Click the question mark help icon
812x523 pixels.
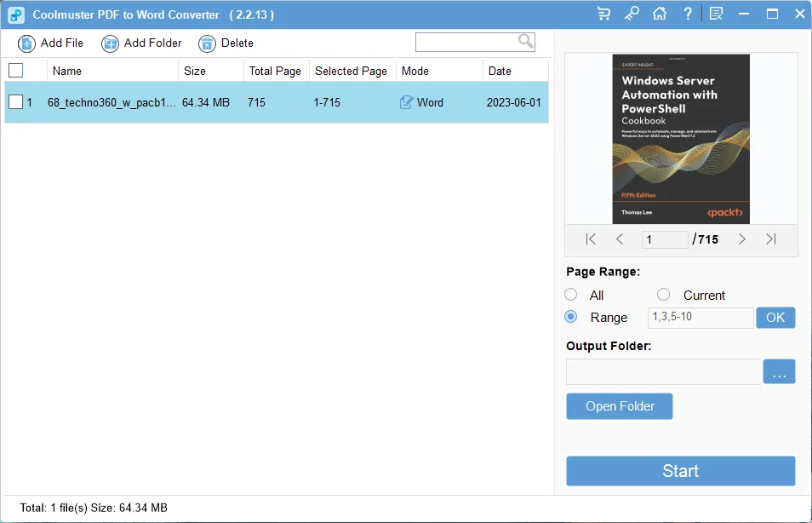coord(687,14)
